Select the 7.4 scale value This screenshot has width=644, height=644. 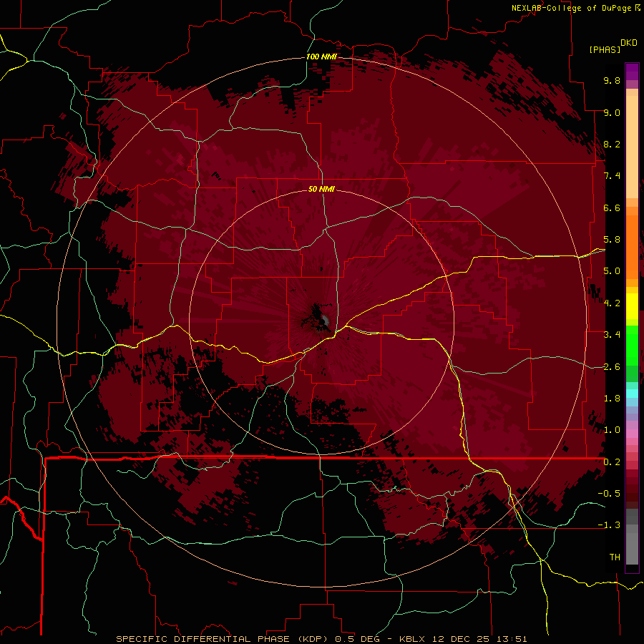[612, 176]
